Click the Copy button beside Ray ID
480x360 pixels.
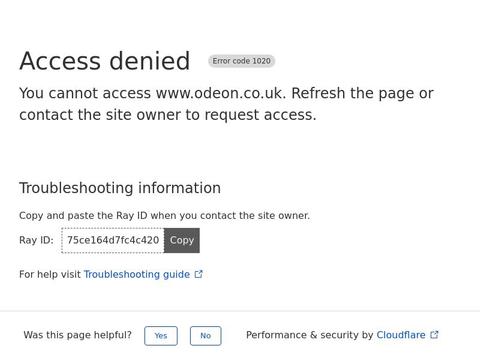pos(182,240)
